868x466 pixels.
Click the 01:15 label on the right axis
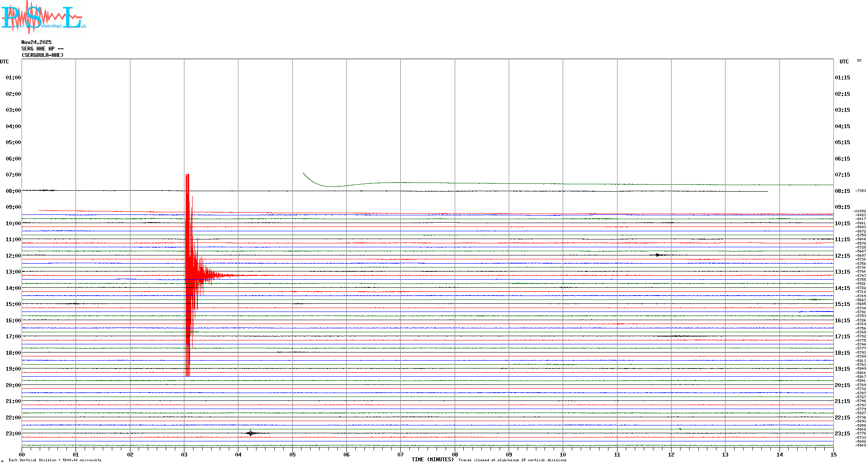(842, 78)
